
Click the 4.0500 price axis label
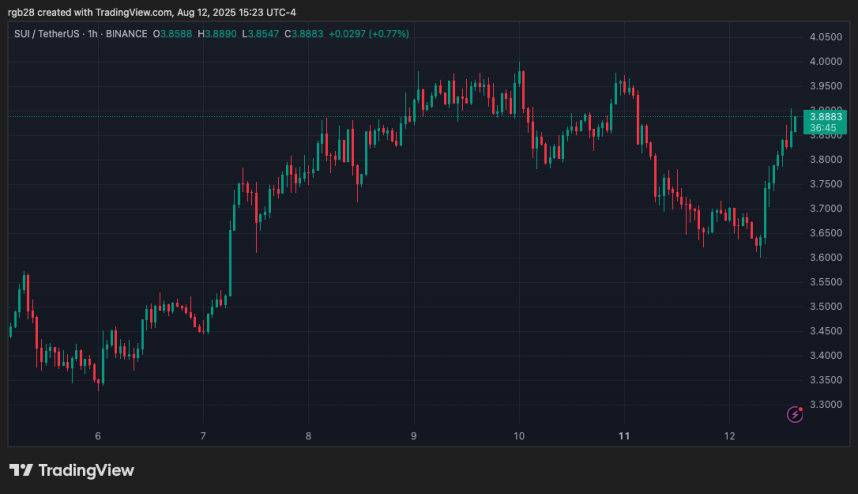(825, 37)
